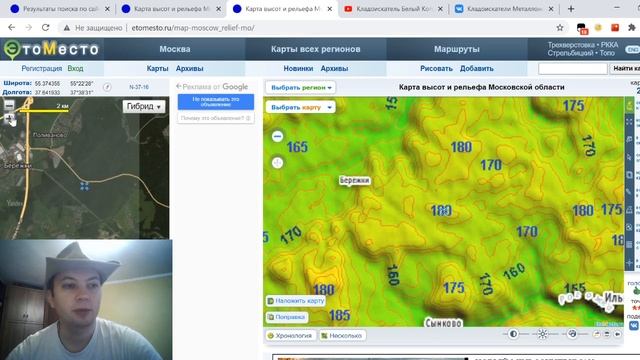640x360 pixels.
Task: Click the Бережки label on the relief map
Action: [354, 180]
